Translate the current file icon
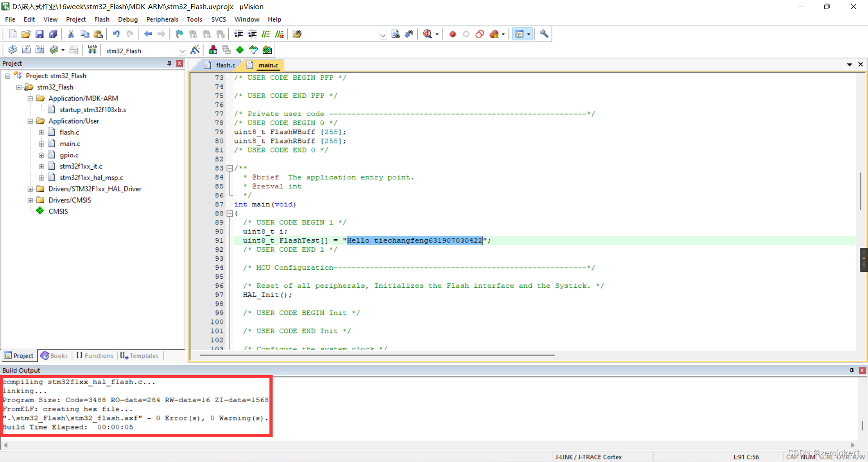Viewport: 868px width, 462px height. click(13, 50)
